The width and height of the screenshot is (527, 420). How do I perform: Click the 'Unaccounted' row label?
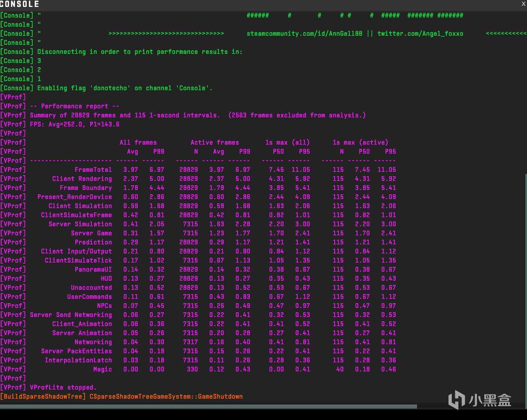91,288
